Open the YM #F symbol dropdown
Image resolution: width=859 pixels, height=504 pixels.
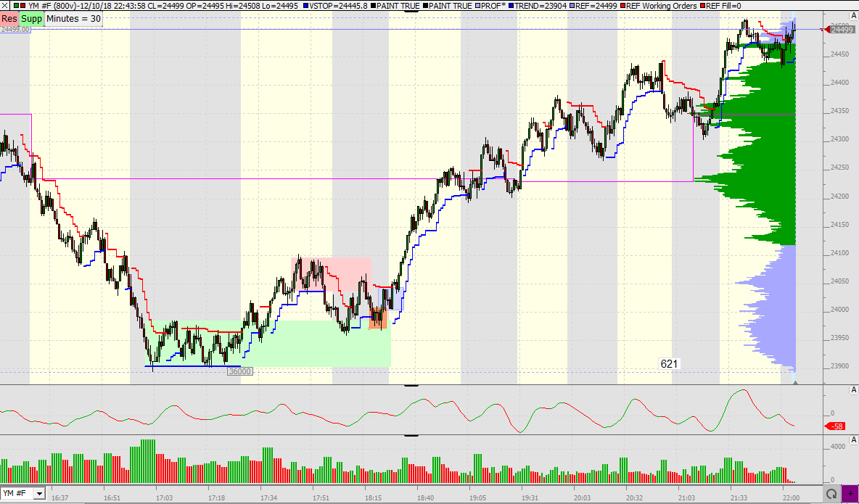[x=38, y=493]
